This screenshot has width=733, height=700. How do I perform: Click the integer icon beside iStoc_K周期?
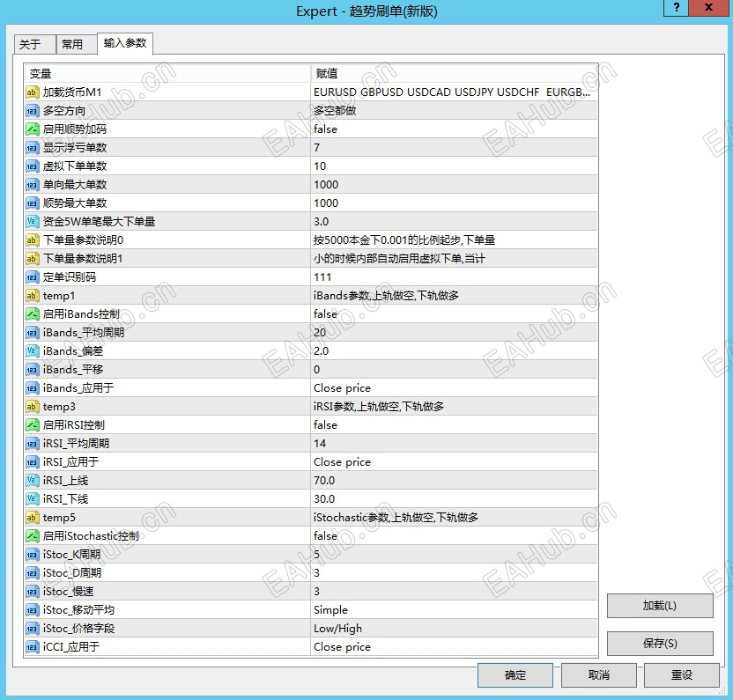(32, 554)
